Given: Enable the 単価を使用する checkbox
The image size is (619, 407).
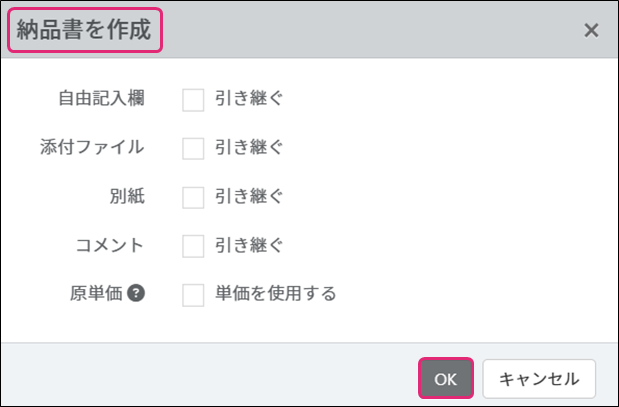Looking at the screenshot, I should 193,294.
